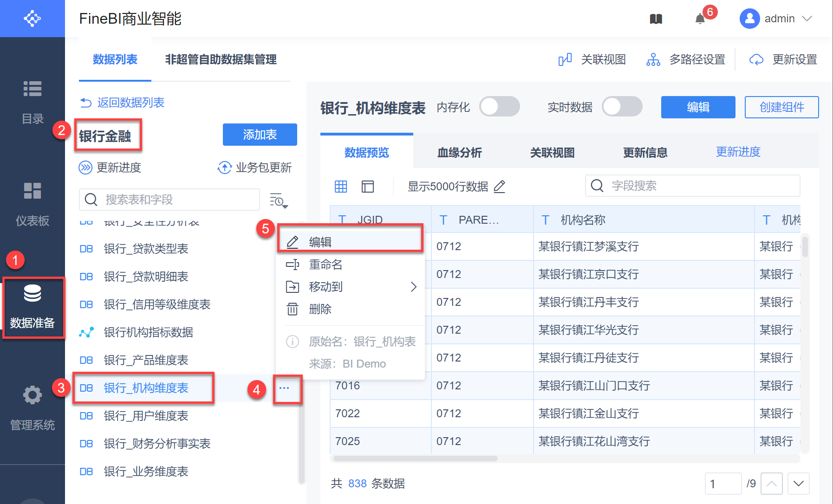Open the search filter options dropdown
This screenshot has height=504, width=833.
279,200
